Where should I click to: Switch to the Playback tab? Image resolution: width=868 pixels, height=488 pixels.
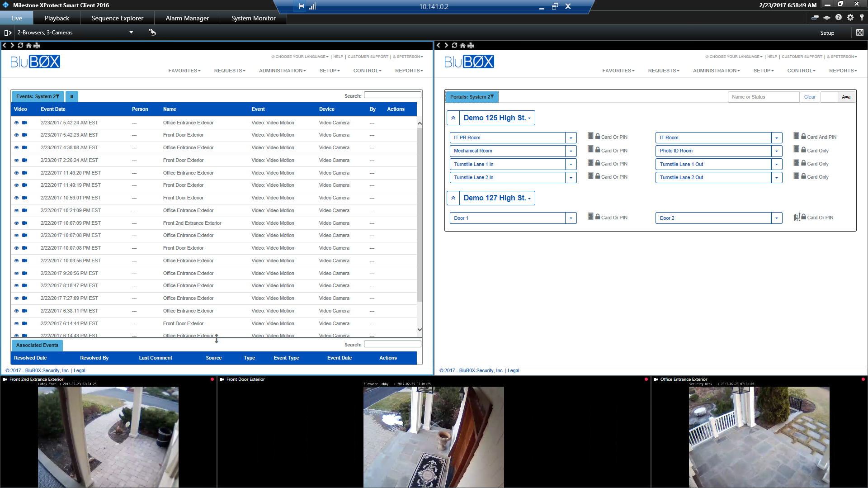click(57, 18)
